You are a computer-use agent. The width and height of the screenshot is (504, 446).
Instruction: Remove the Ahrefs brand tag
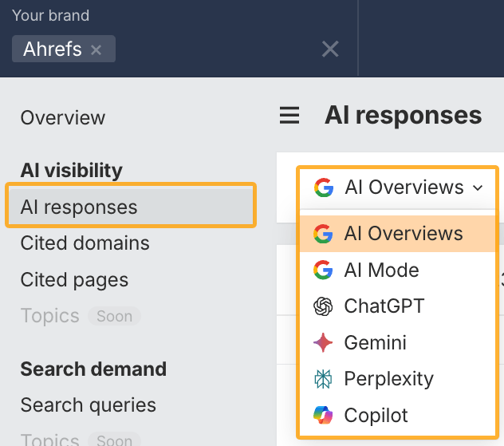tap(96, 49)
